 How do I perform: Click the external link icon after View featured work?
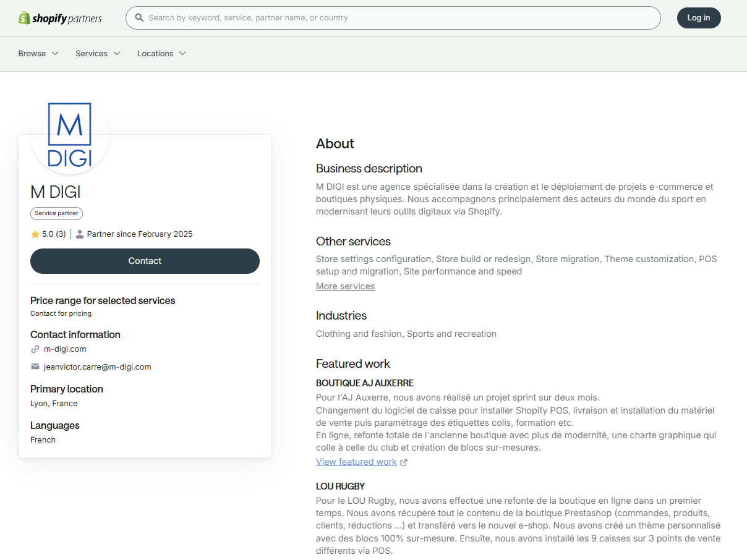(404, 462)
